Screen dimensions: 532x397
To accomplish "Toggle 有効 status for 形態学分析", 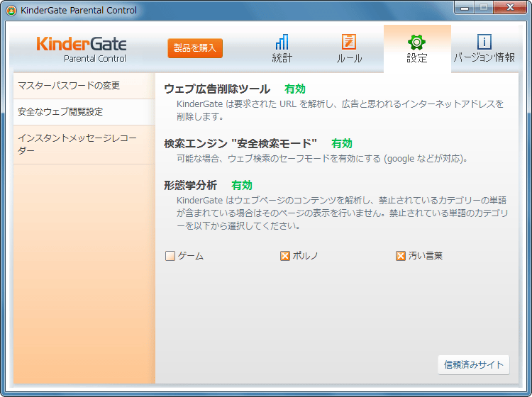I will pos(242,185).
